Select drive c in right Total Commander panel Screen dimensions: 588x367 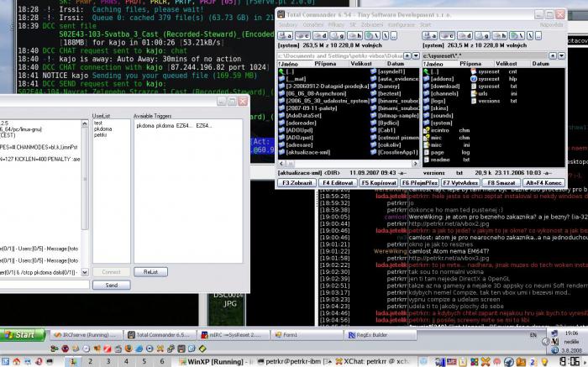447,35
